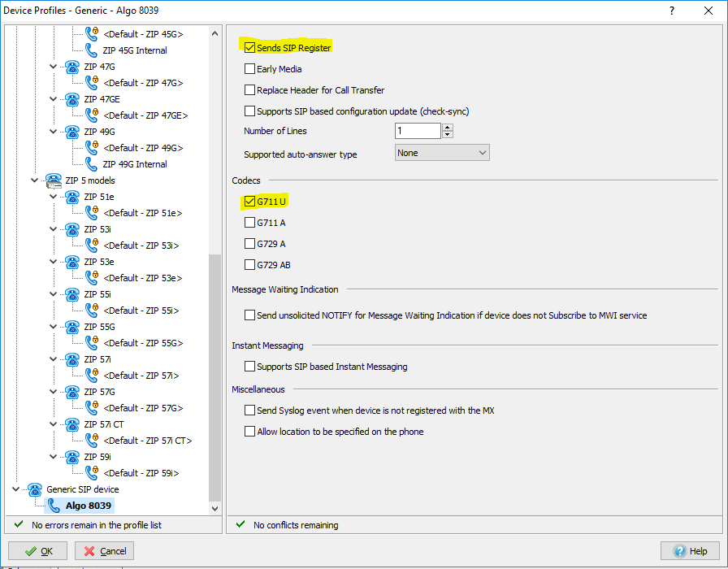Click the ZIP 49G phone icon
728x569 pixels.
[72, 132]
